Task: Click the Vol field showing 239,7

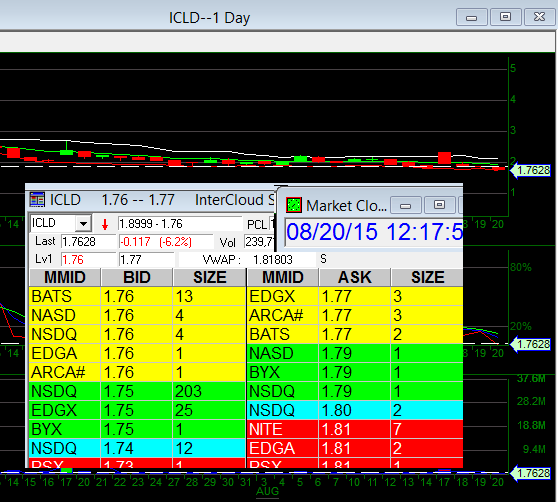Action: [260, 242]
